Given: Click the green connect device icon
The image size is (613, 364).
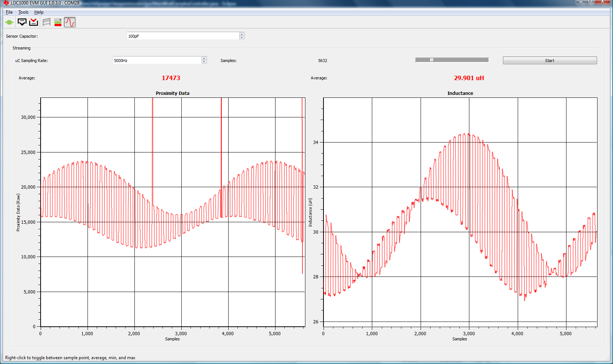Looking at the screenshot, I should pos(9,23).
